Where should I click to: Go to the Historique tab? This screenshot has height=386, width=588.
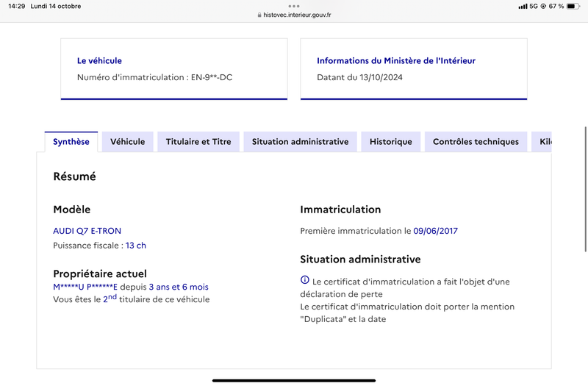[391, 142]
